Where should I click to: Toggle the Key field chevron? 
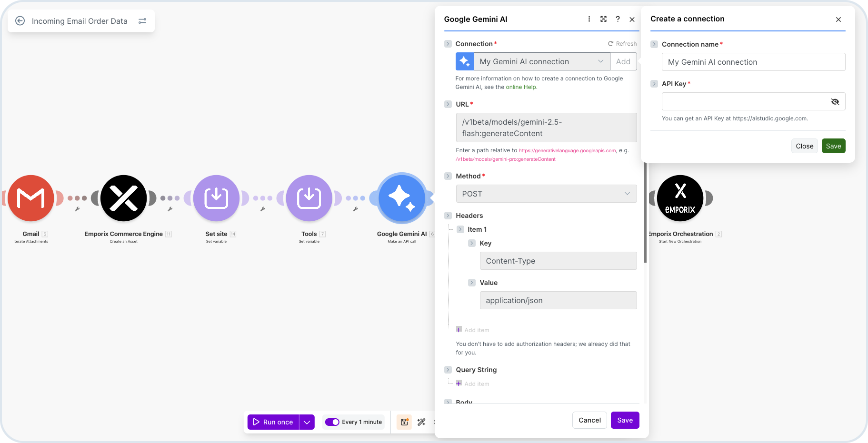click(472, 243)
